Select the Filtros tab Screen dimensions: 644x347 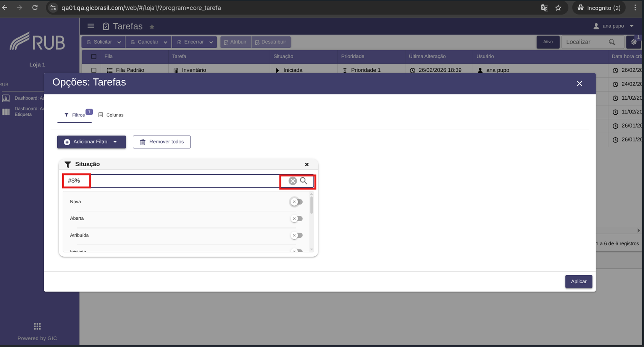pyautogui.click(x=75, y=115)
